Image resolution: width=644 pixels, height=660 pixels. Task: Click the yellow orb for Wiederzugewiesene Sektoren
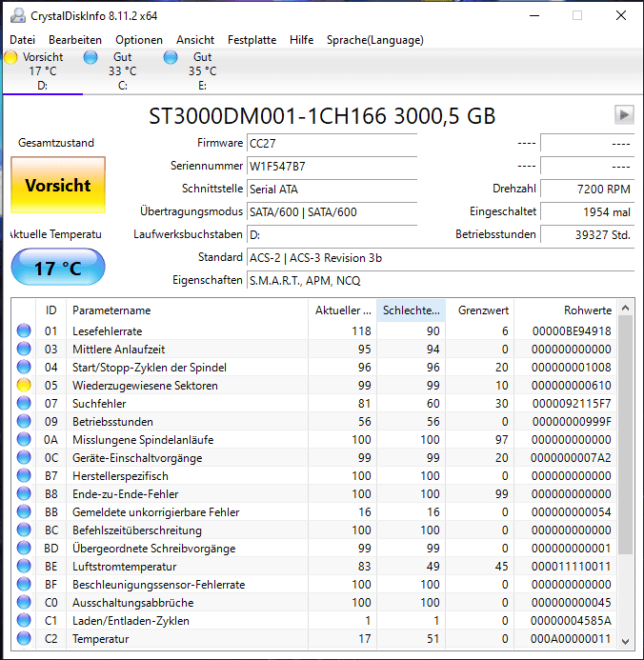point(24,385)
